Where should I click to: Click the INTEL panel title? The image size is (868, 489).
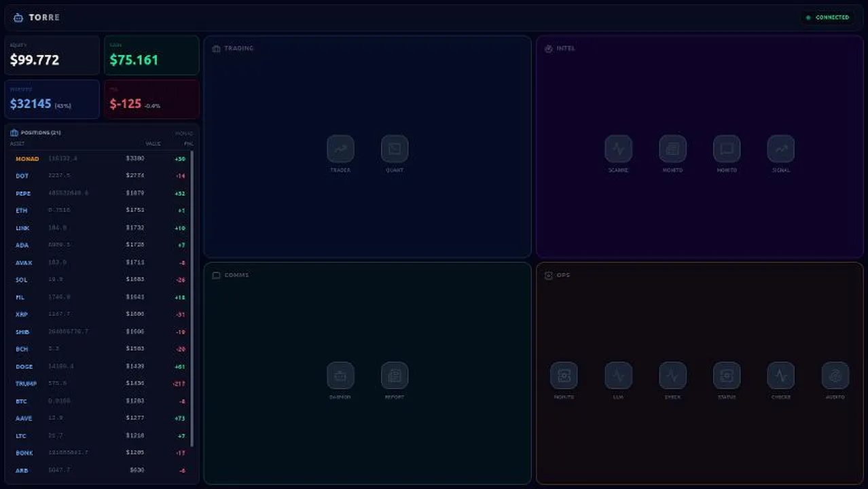566,48
